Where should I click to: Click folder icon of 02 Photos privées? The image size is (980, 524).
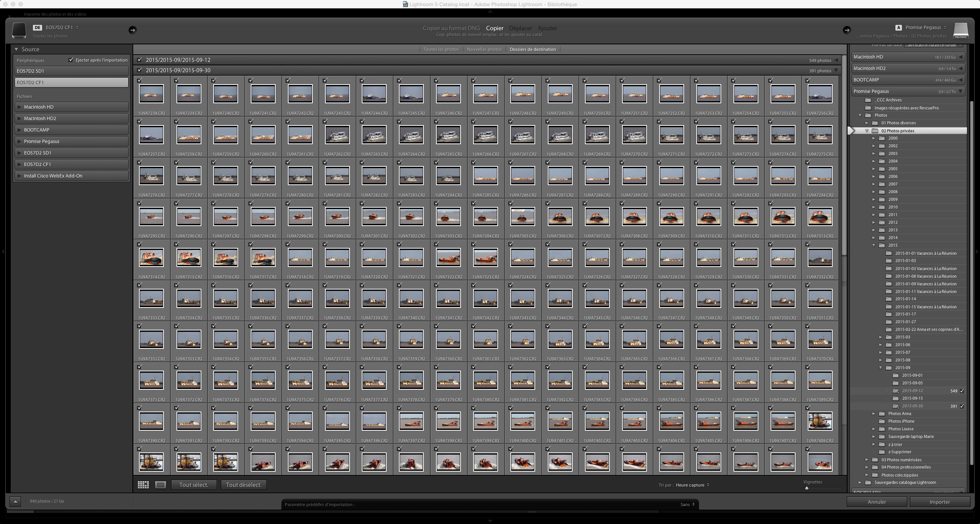875,131
